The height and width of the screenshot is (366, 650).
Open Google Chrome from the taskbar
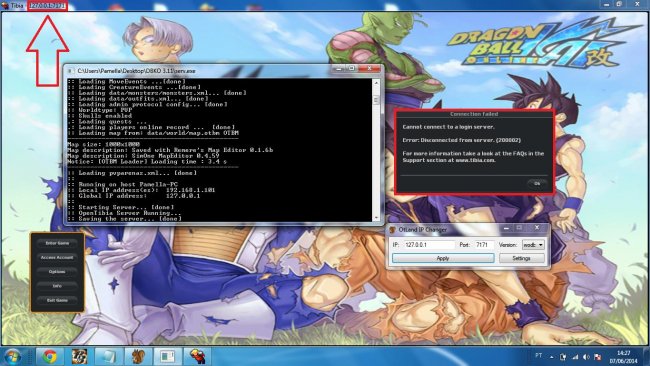50,356
